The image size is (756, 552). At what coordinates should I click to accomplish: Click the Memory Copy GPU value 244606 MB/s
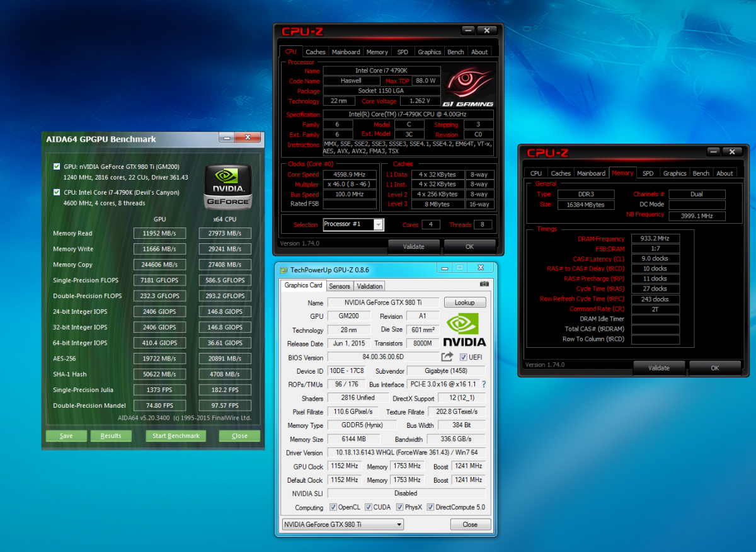click(x=159, y=265)
